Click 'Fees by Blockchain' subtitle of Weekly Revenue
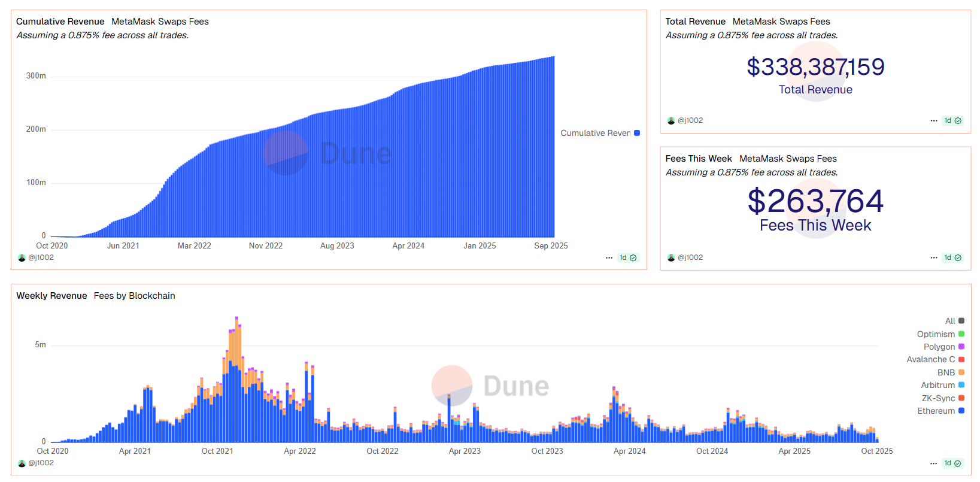This screenshot has height=482, width=980. point(135,296)
